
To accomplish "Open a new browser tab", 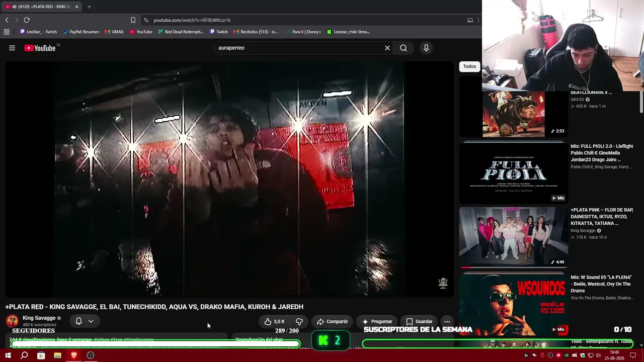I will point(89,7).
